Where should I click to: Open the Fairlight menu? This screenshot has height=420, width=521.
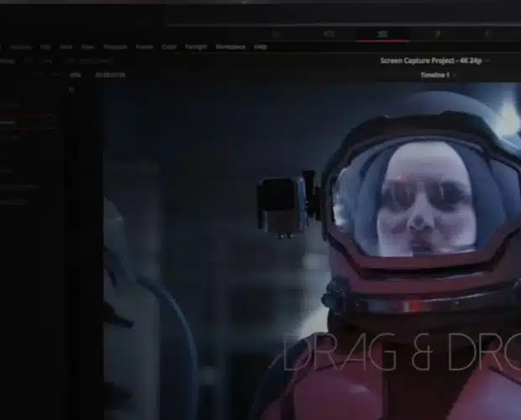pos(196,47)
